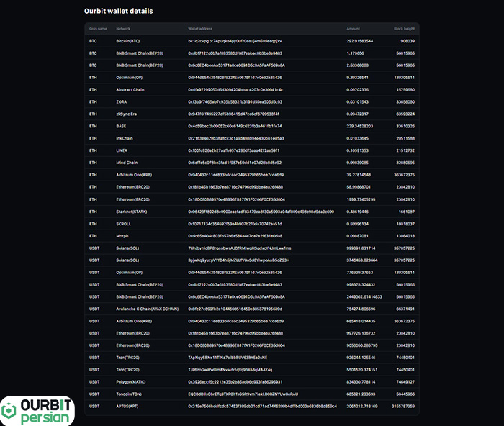This screenshot has height=426, width=504.
Task: Select the ETH Mind Chain network cell
Action: [x=127, y=163]
